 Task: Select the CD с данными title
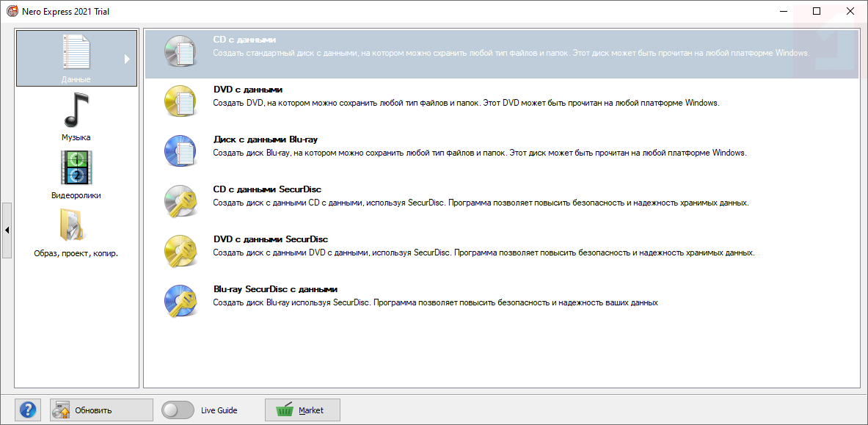[244, 40]
